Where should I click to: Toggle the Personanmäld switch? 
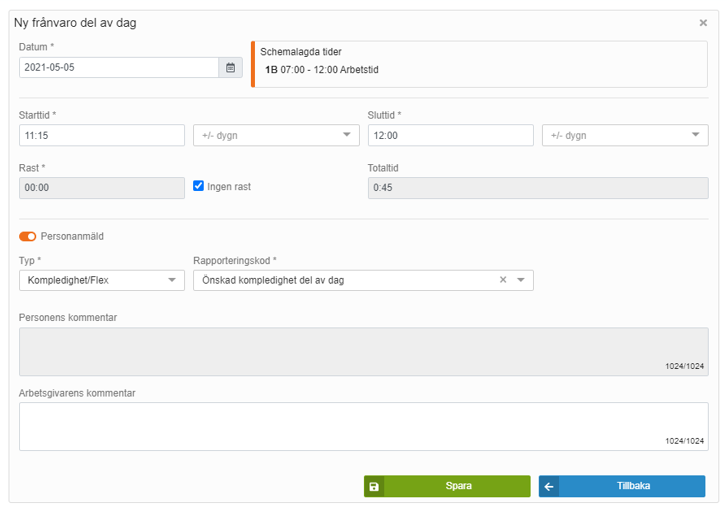[x=28, y=237]
